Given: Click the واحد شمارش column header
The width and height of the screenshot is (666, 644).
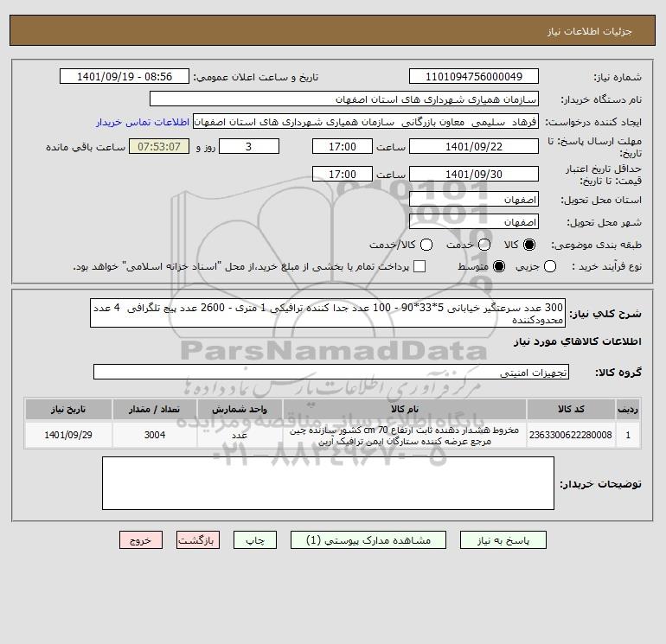Looking at the screenshot, I should [240, 409].
